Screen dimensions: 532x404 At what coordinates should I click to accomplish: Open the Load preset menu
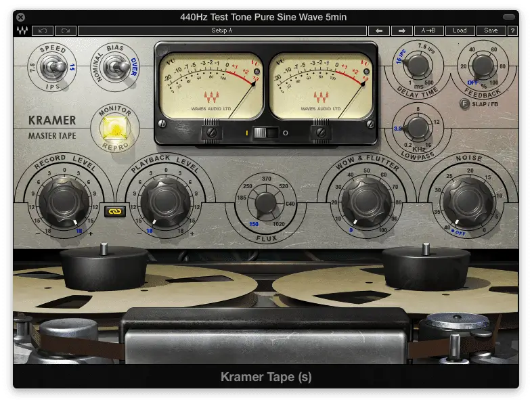coord(460,30)
